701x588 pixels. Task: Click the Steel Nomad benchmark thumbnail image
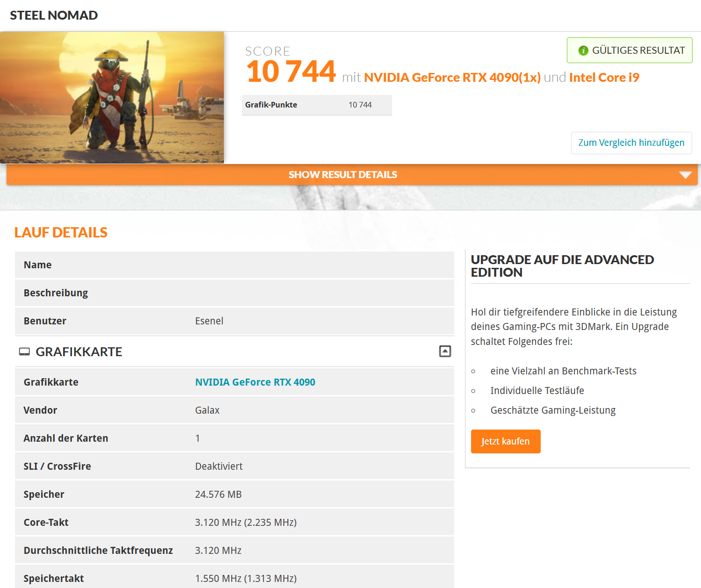pyautogui.click(x=112, y=97)
